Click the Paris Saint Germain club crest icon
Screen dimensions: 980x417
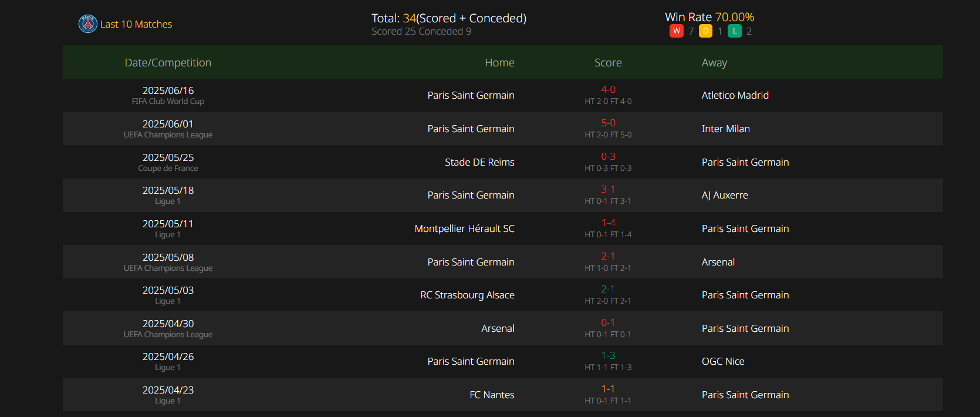(x=88, y=24)
